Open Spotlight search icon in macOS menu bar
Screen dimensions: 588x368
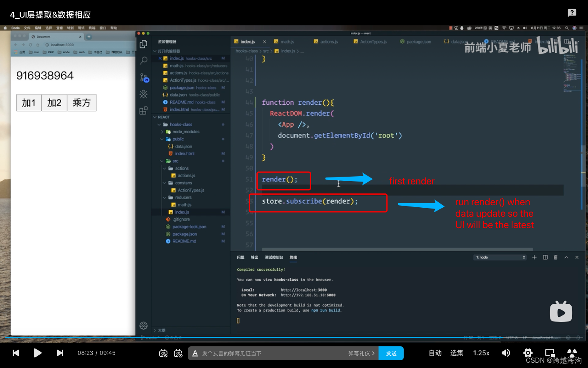(x=566, y=28)
